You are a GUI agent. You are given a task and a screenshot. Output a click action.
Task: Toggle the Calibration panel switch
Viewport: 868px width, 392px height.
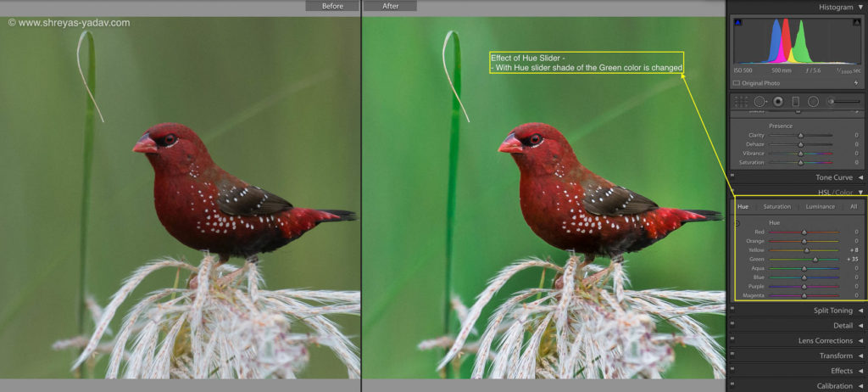click(732, 384)
